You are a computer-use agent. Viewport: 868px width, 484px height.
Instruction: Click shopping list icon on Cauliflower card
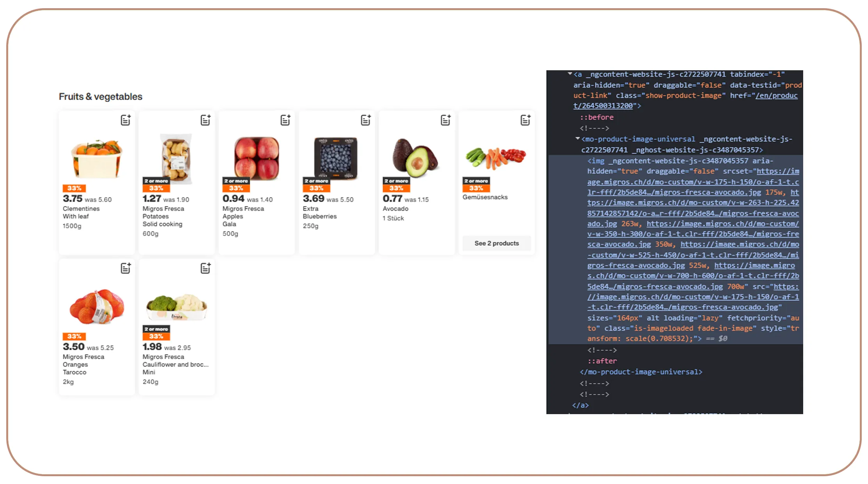[x=205, y=268]
